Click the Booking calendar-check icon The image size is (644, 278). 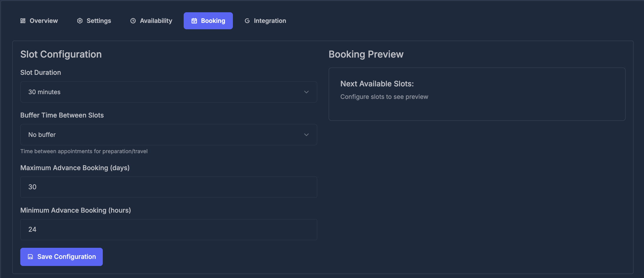tap(194, 21)
